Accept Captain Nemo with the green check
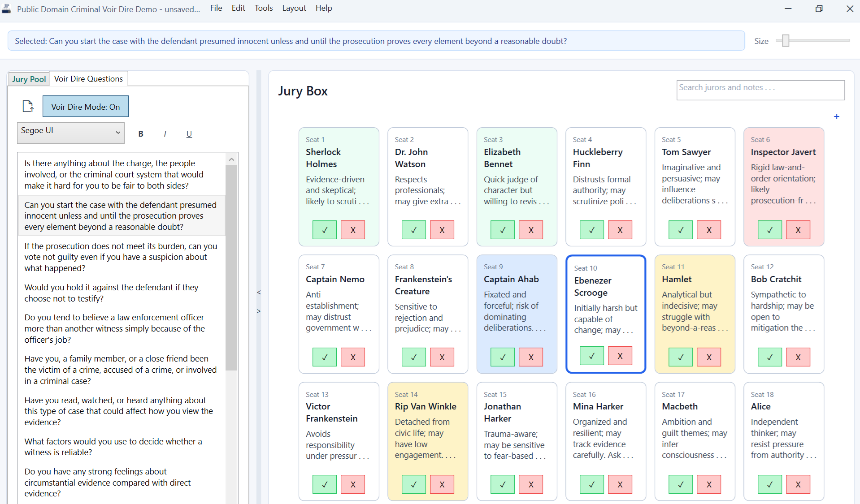Screen dimensions: 860x504 pyautogui.click(x=325, y=357)
